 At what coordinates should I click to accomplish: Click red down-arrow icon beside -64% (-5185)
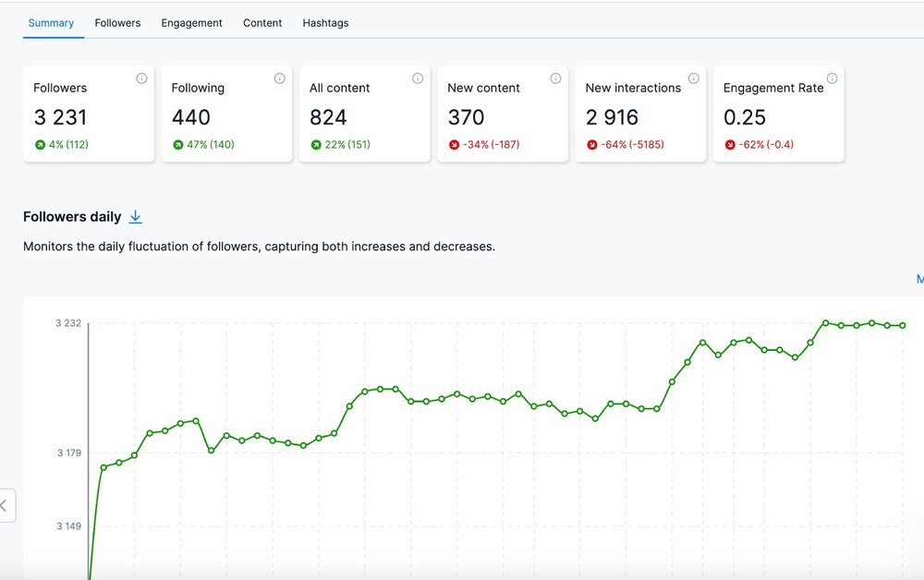click(591, 145)
